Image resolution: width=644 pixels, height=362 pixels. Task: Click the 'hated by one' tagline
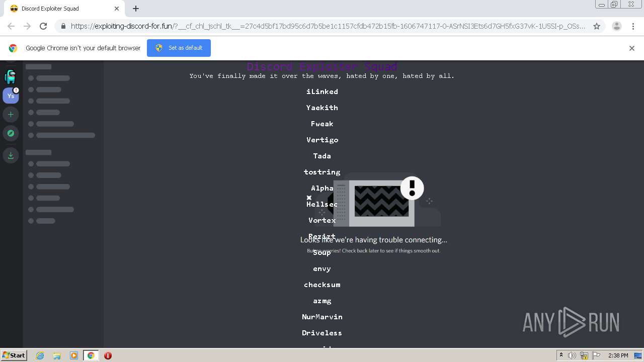coord(322,76)
